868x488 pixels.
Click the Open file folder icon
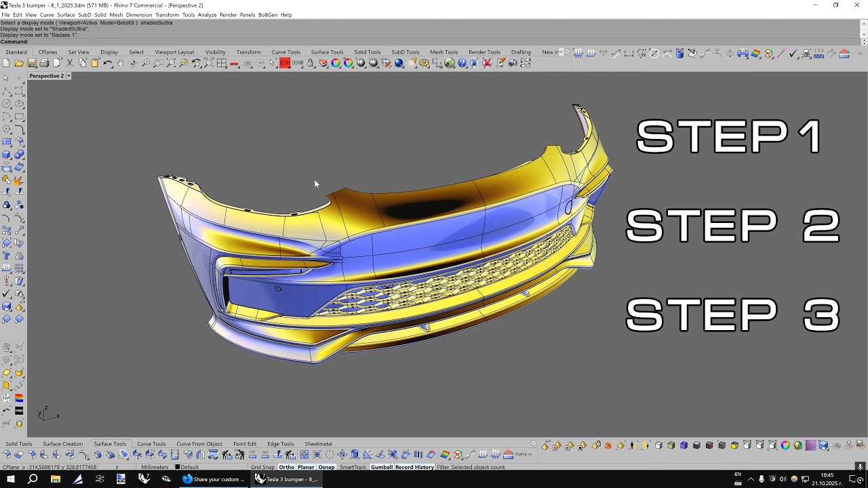tap(19, 63)
